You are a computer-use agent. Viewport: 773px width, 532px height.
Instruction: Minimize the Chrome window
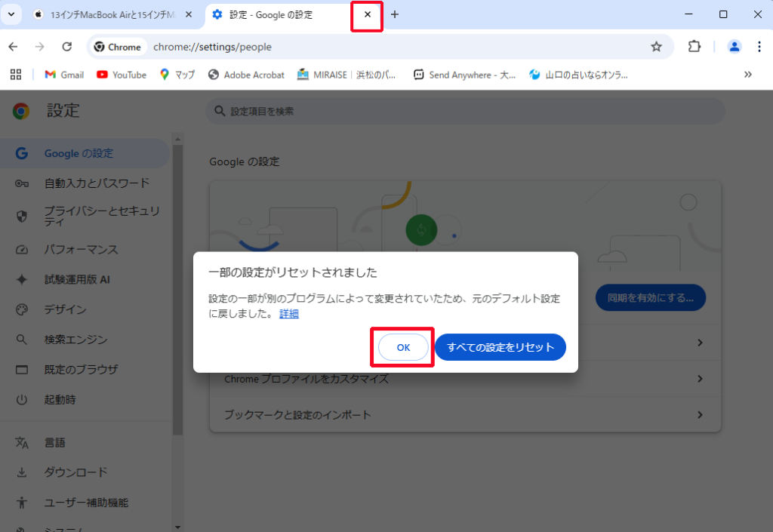pyautogui.click(x=688, y=14)
